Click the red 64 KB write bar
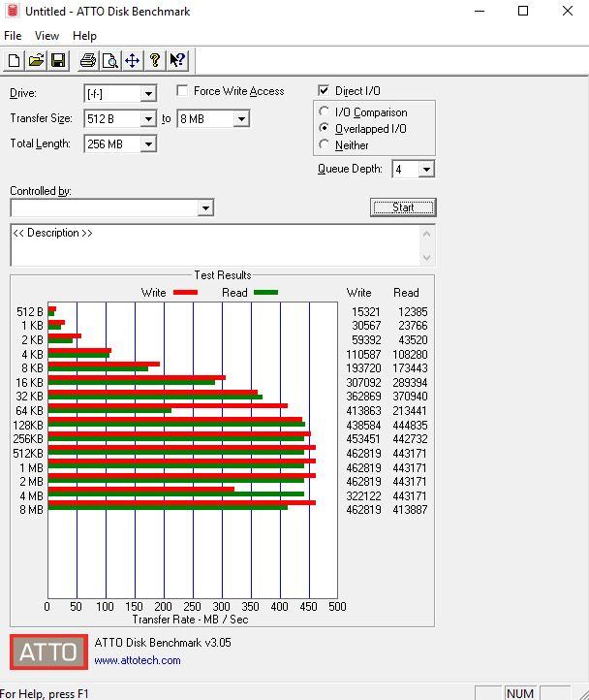 [x=168, y=406]
